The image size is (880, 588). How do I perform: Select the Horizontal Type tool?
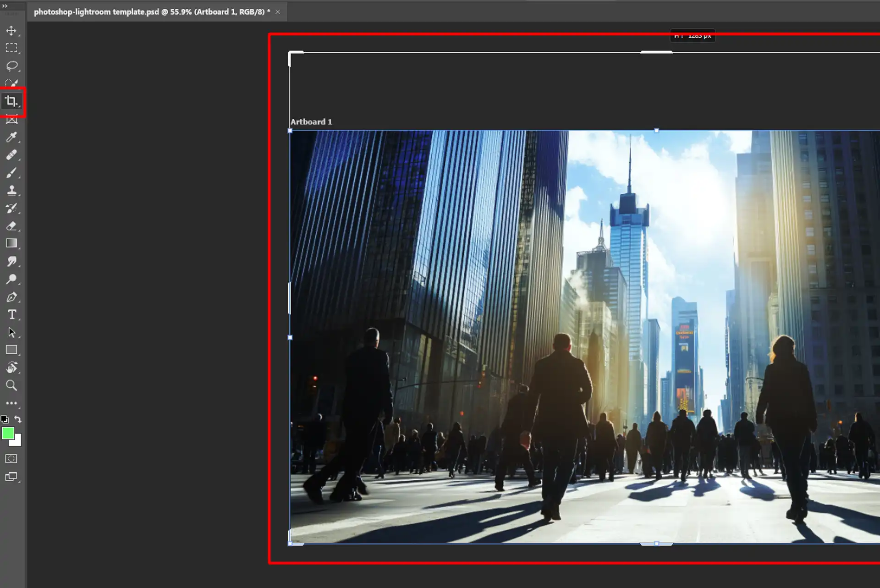[11, 314]
